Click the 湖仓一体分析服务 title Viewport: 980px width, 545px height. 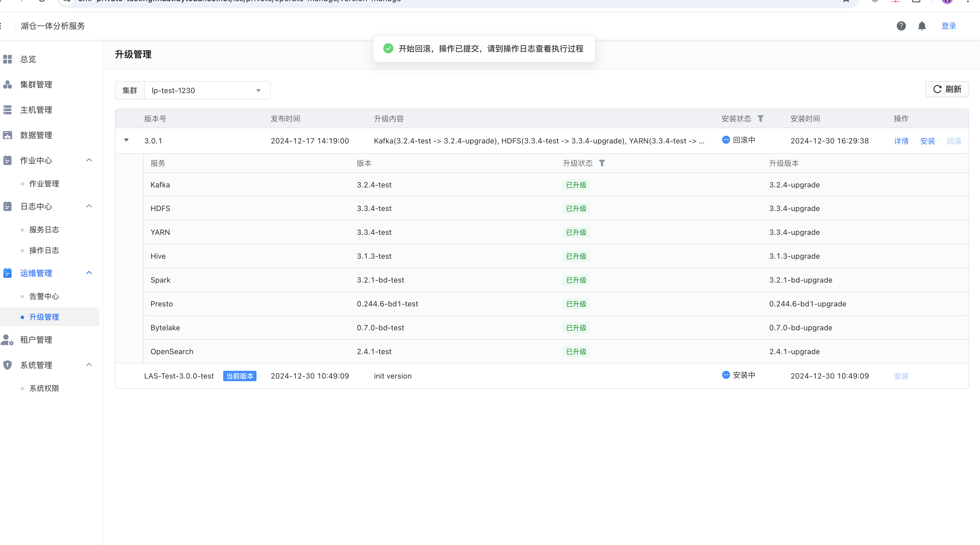tap(53, 26)
